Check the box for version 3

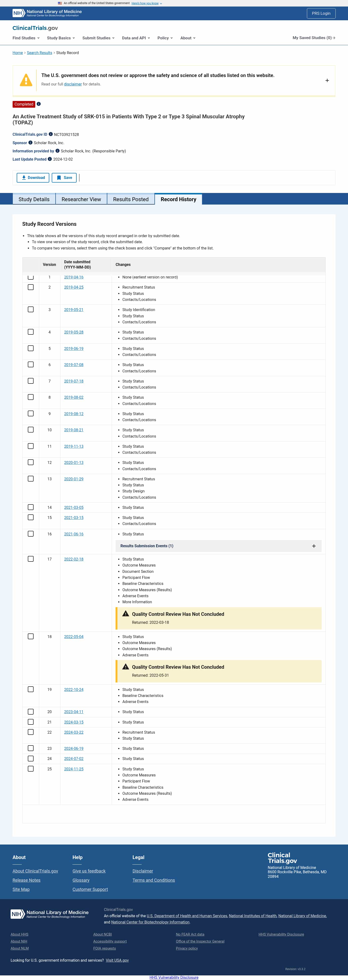click(31, 310)
